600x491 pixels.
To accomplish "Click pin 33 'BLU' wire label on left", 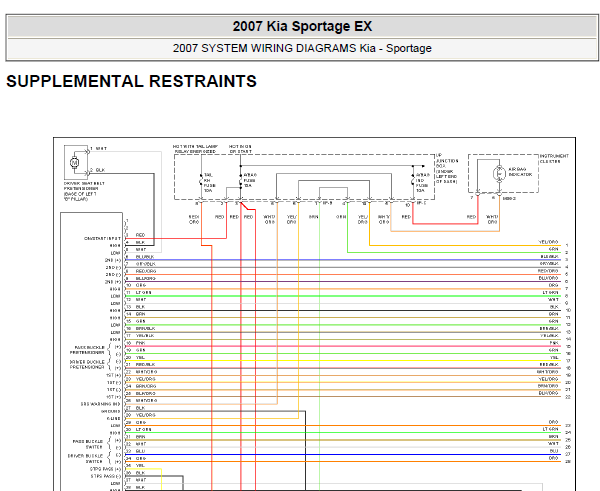I will [140, 451].
